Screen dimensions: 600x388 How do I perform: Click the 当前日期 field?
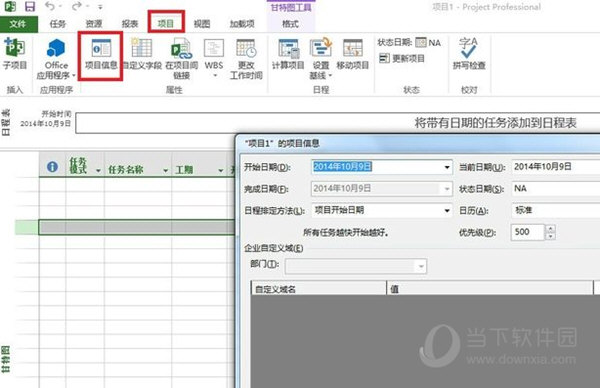(x=556, y=167)
